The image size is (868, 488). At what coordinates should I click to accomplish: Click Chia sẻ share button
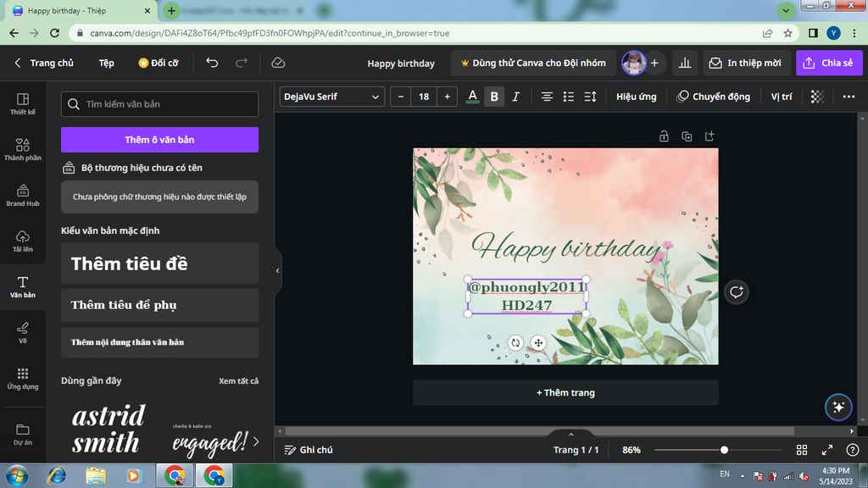[x=829, y=63]
